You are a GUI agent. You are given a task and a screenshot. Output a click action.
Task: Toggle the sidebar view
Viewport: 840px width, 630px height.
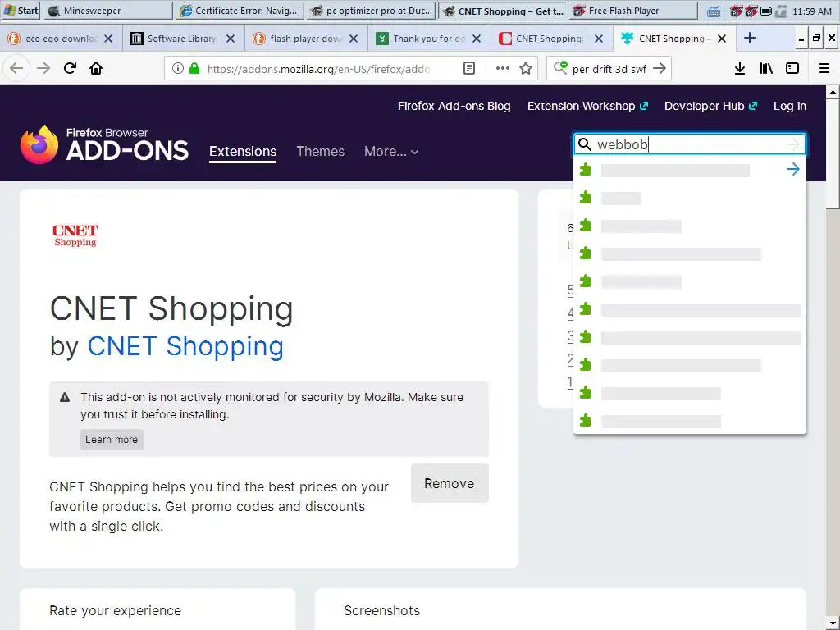(792, 68)
